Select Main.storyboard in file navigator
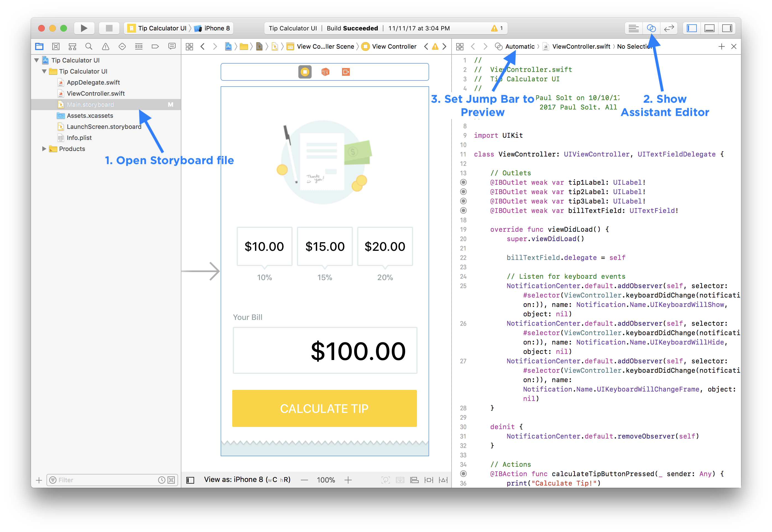Screen dimensions: 772x532 click(91, 105)
